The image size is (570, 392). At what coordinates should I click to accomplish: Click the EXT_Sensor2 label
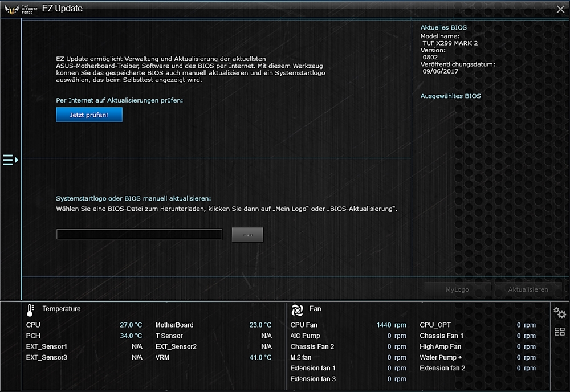[176, 346]
